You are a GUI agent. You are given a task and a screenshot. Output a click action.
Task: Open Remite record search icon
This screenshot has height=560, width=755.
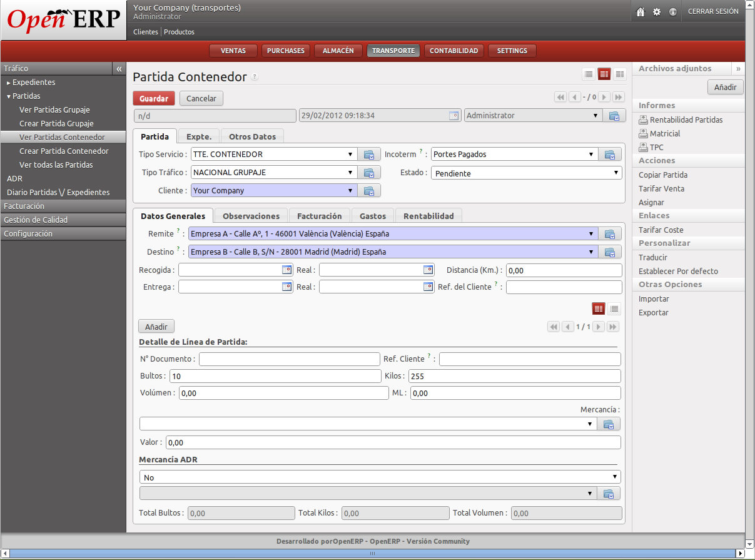[609, 234]
